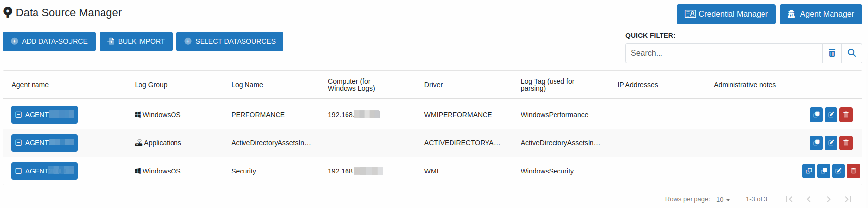
Task: Edit the ActiveDirectoryAssets data source
Action: click(831, 143)
